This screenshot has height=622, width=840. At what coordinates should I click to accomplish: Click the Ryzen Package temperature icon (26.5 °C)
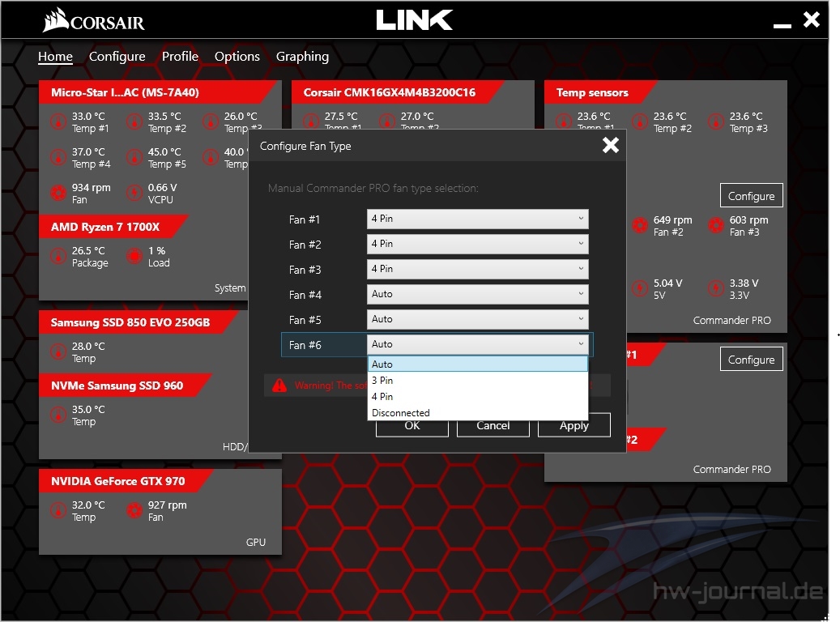(x=58, y=256)
